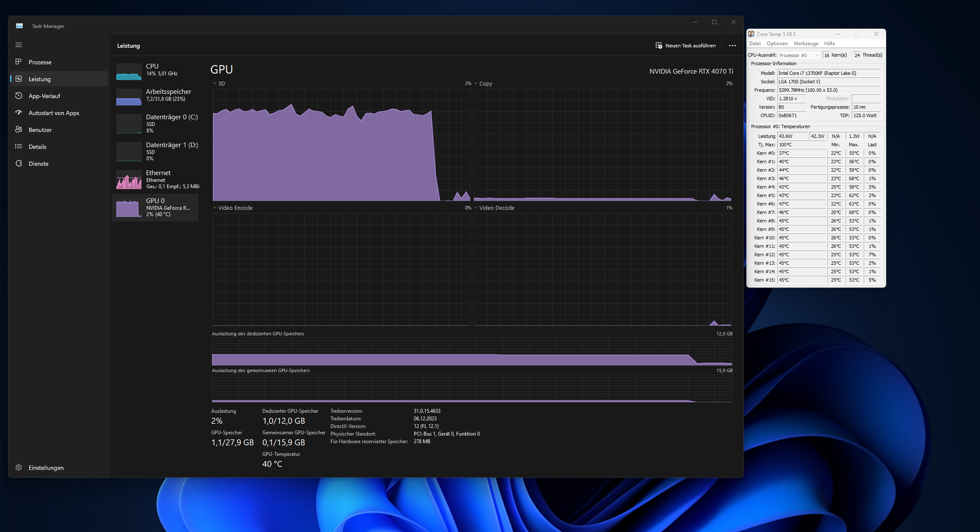
Task: Click NVIDIA GeForce RTX 4070 Ti label
Action: tap(691, 71)
